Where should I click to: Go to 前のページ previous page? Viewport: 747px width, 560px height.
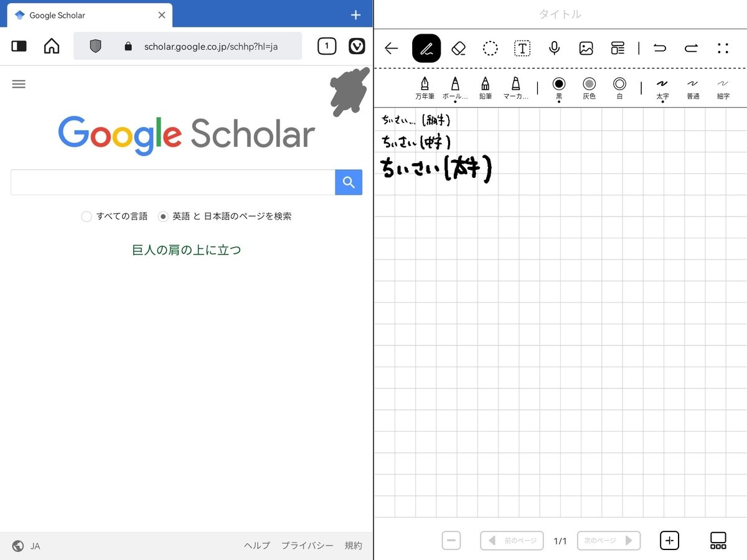click(512, 541)
